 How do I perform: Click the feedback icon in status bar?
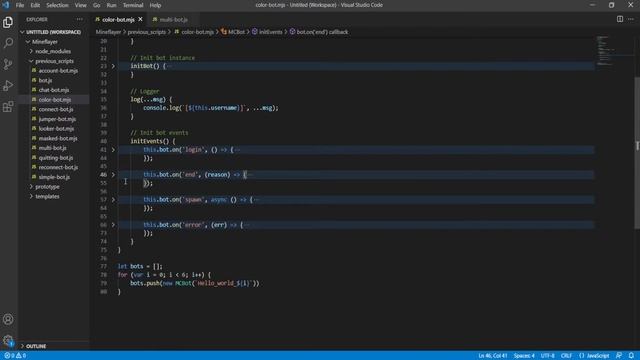point(619,356)
